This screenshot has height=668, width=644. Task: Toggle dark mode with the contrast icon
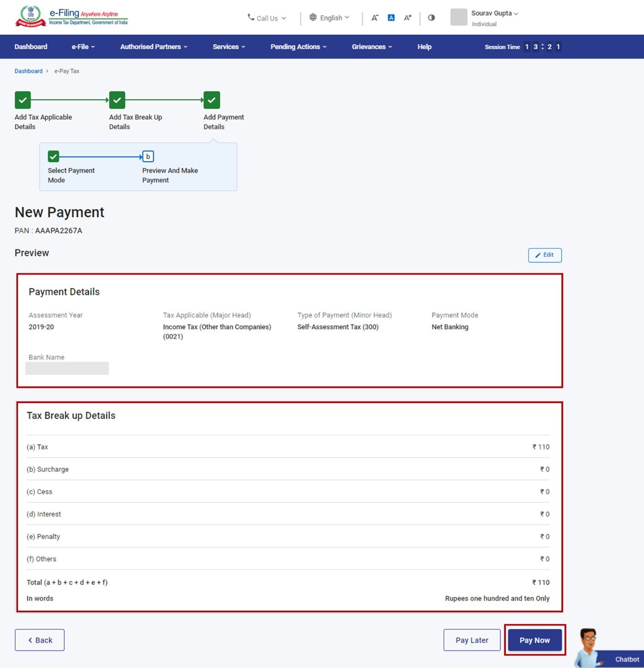tap(431, 17)
